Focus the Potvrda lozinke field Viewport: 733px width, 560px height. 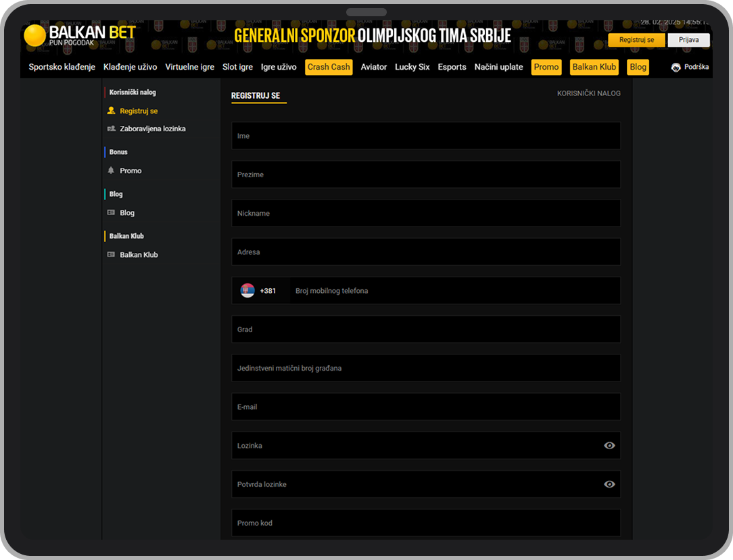(426, 484)
